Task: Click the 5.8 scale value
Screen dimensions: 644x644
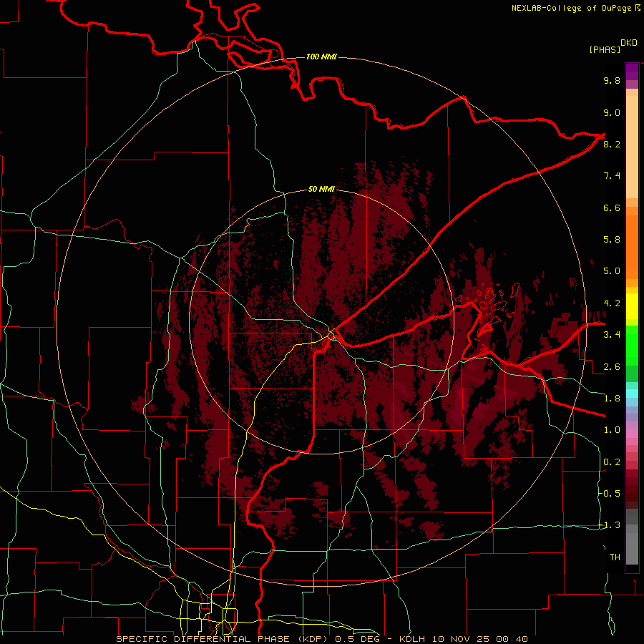Action: pos(612,240)
